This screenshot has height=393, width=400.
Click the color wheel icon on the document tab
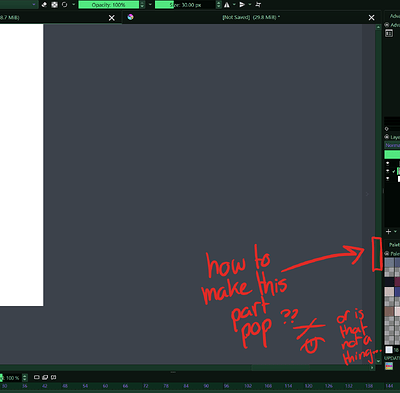[130, 17]
